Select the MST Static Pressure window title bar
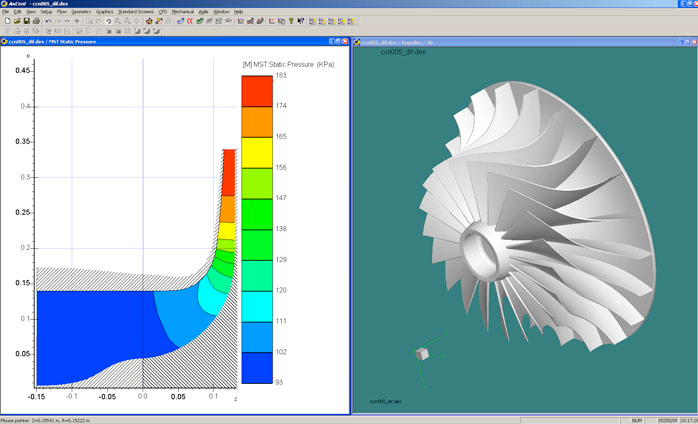The width and height of the screenshot is (698, 424). coord(174,41)
